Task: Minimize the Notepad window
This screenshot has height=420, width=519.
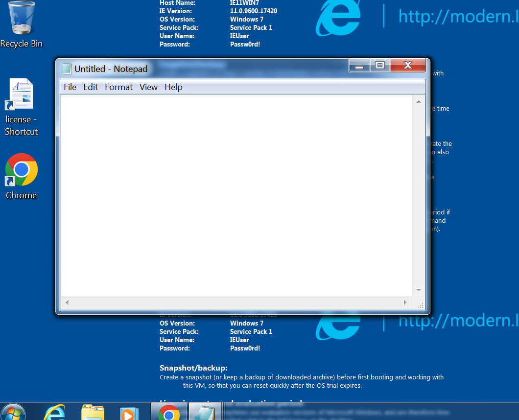Action: coord(359,66)
